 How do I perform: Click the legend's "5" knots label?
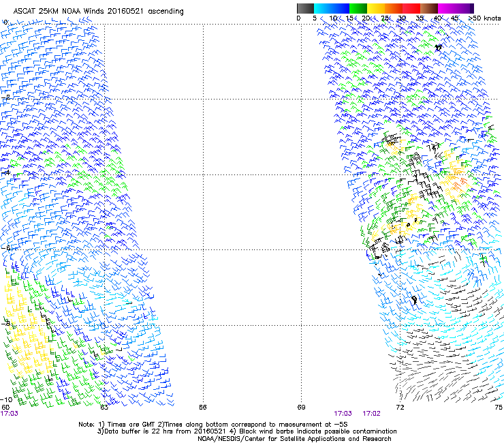pyautogui.click(x=315, y=18)
